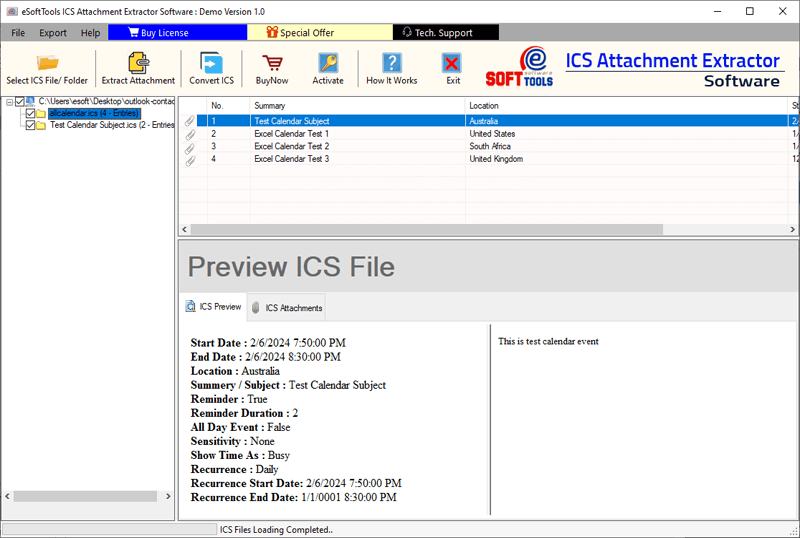This screenshot has width=800, height=538.
Task: Click the table horizontal scrollbar thumb
Action: pyautogui.click(x=427, y=230)
